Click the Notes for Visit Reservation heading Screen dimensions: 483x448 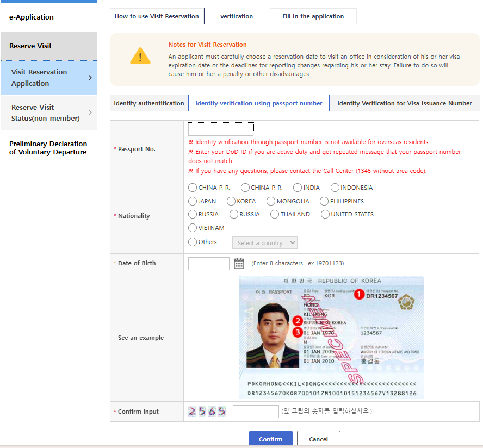coord(207,45)
